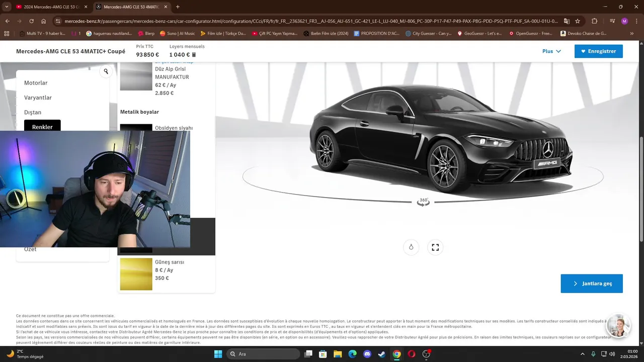Image resolution: width=644 pixels, height=362 pixels.
Task: Open Task View on taskbar
Action: click(x=308, y=354)
